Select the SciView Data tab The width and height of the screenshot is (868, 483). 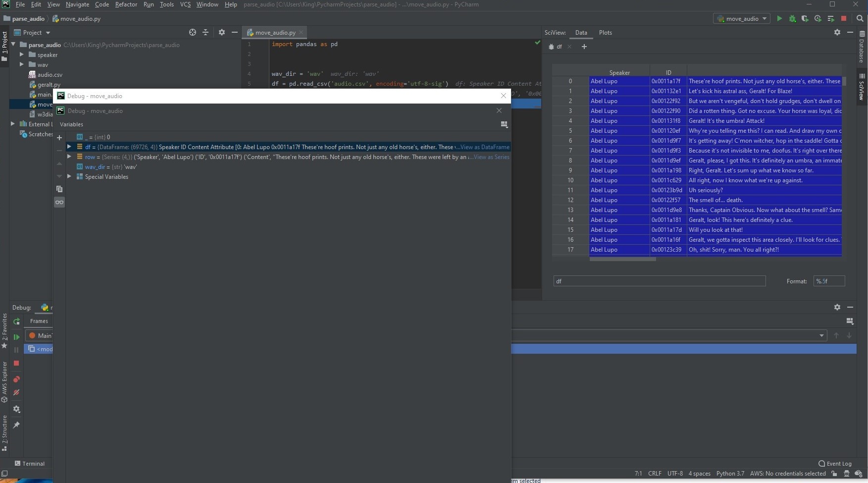[x=581, y=33]
